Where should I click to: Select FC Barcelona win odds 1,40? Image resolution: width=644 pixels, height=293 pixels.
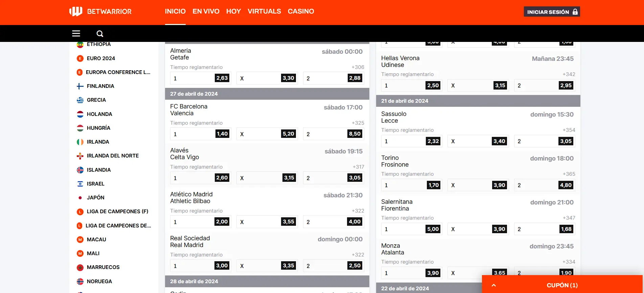pos(201,134)
